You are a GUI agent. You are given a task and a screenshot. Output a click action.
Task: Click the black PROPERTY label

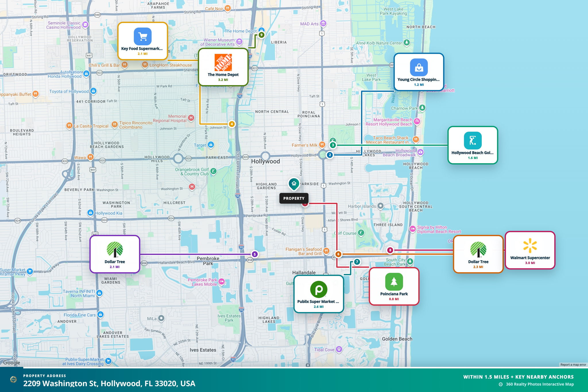pos(294,198)
